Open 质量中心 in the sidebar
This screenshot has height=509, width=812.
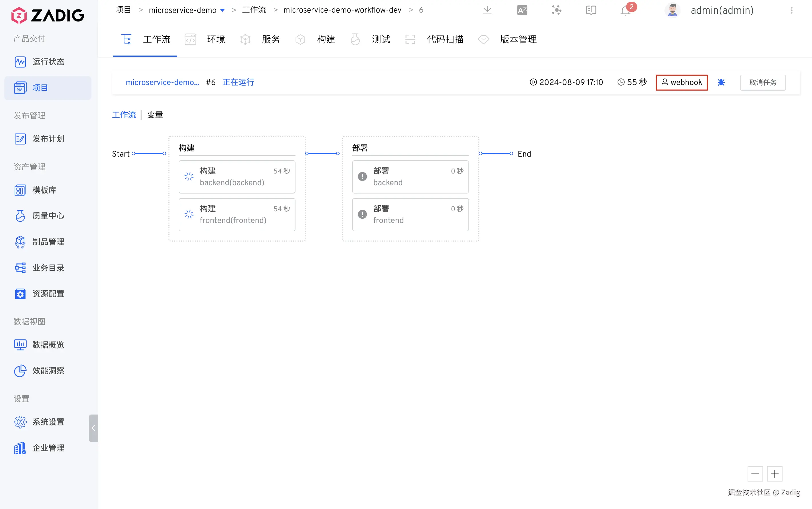pyautogui.click(x=48, y=216)
